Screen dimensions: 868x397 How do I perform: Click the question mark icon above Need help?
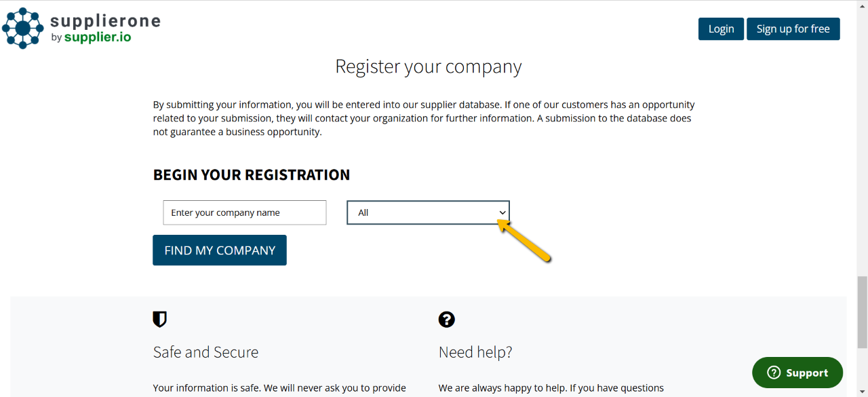tap(446, 319)
